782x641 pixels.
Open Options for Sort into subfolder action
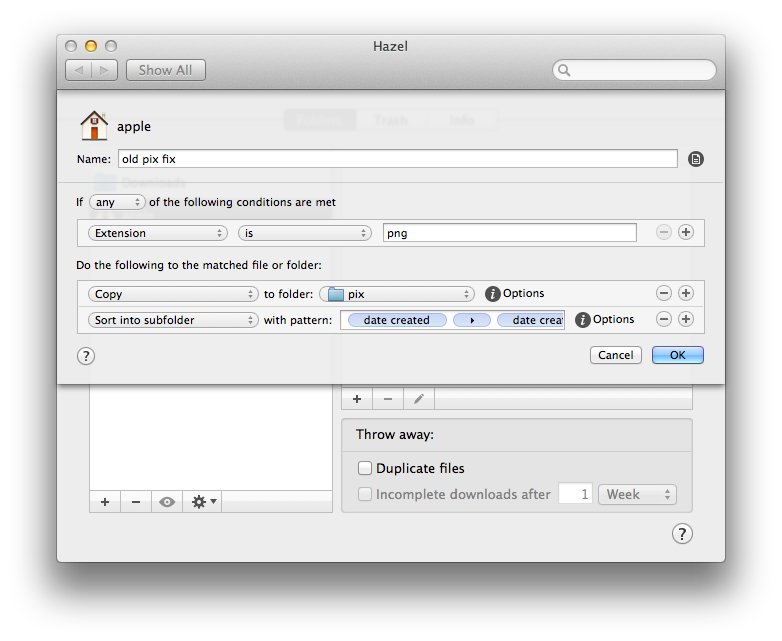[x=583, y=320]
